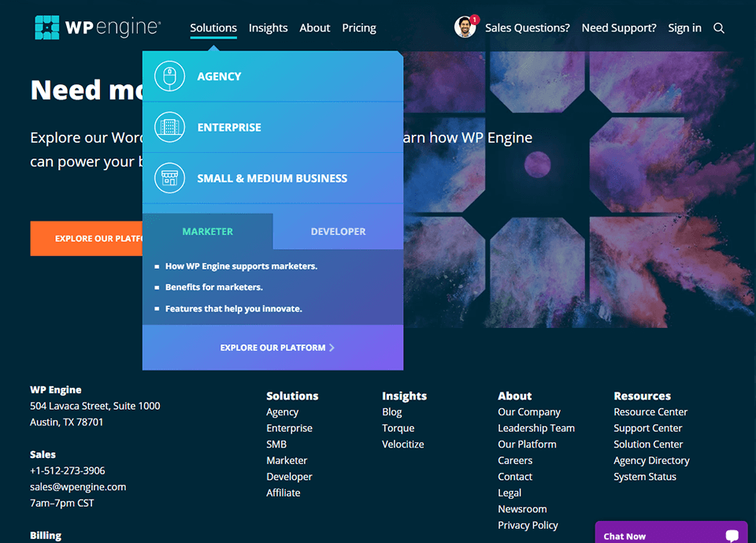Viewport: 756px width, 543px height.
Task: Click Our Platform in the footer
Action: click(x=527, y=444)
